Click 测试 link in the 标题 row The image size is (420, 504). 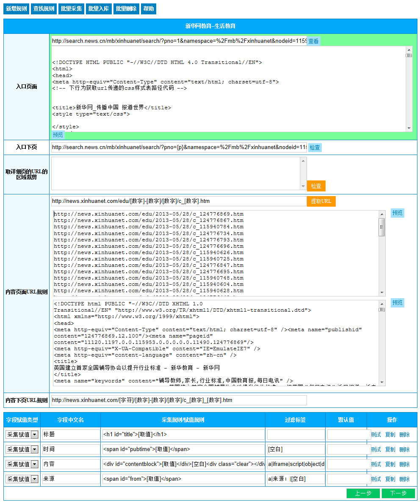click(x=376, y=435)
